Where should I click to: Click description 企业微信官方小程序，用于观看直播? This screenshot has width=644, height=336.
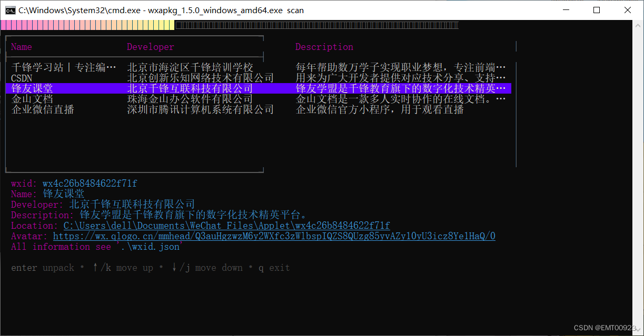point(380,109)
